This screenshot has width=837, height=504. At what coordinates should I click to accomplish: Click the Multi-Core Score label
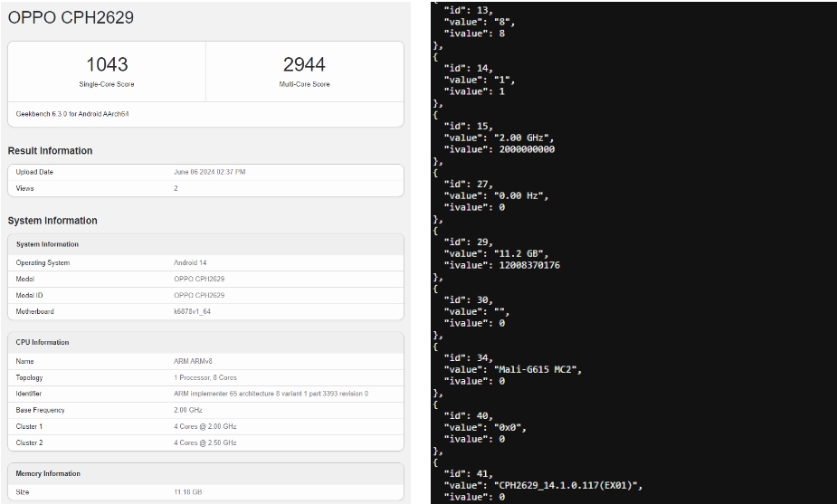coord(304,84)
